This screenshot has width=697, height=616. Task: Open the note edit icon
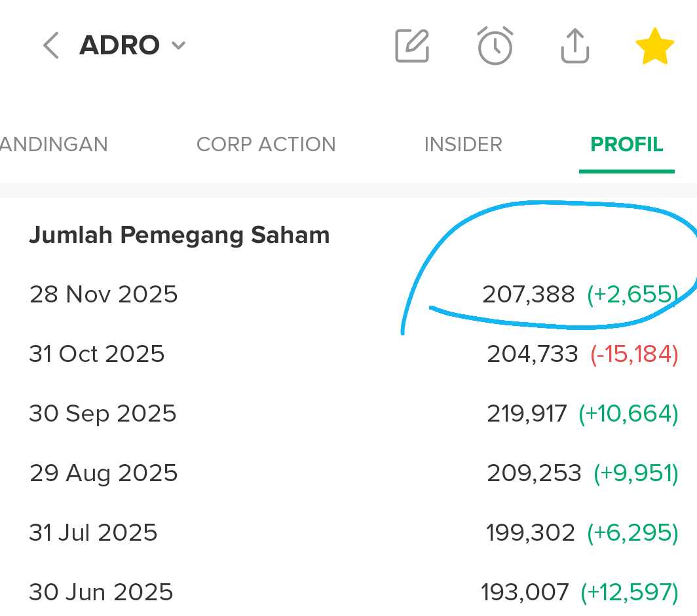(x=412, y=46)
